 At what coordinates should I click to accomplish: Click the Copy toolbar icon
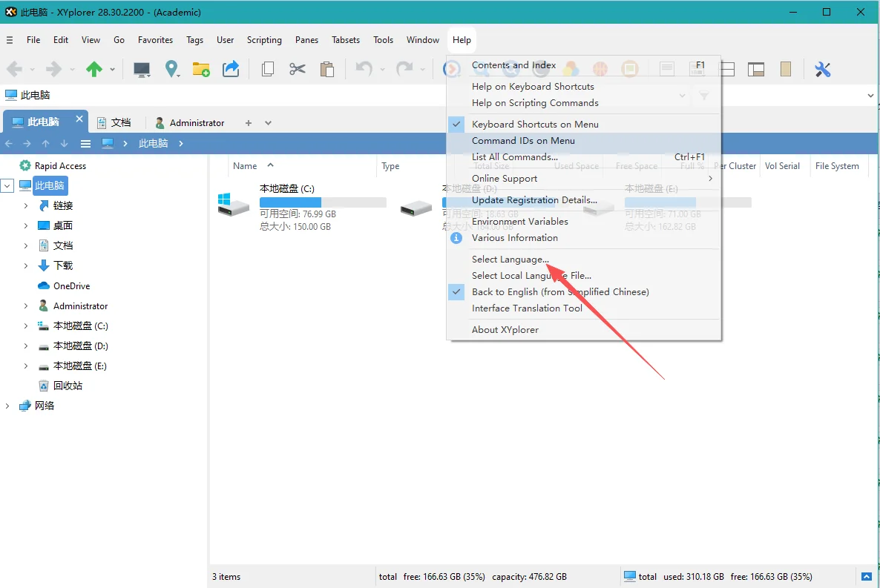coord(268,69)
